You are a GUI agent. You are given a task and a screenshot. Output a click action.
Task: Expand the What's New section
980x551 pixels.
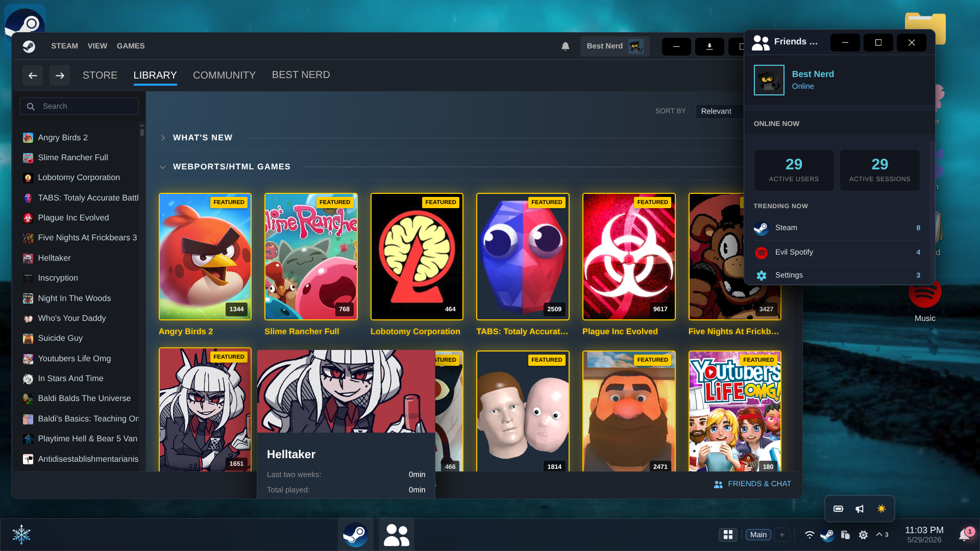(163, 138)
